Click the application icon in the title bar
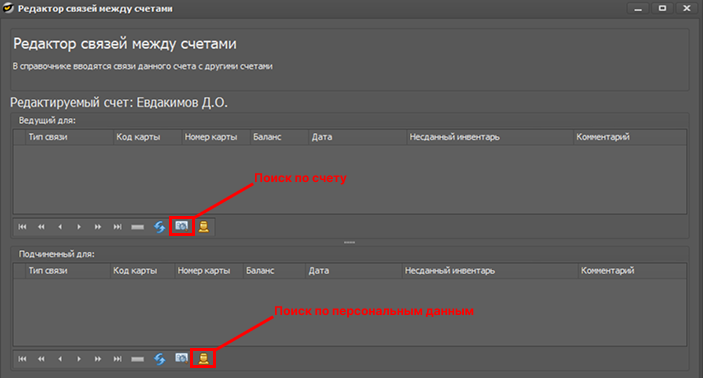The height and width of the screenshot is (378, 703). 9,8
